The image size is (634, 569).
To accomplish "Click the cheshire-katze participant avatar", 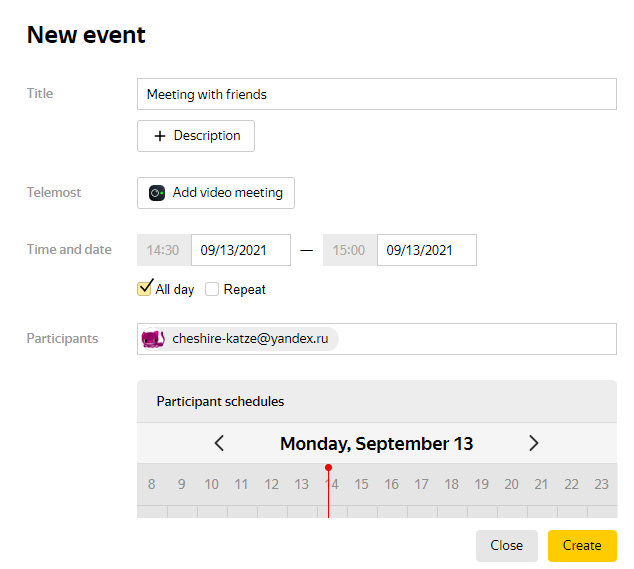I will (x=153, y=338).
